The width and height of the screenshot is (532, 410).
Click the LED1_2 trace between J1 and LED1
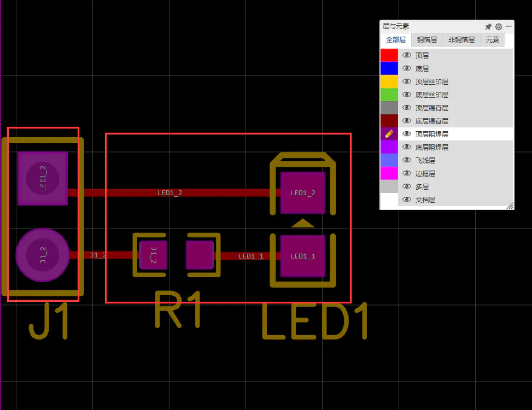point(169,193)
